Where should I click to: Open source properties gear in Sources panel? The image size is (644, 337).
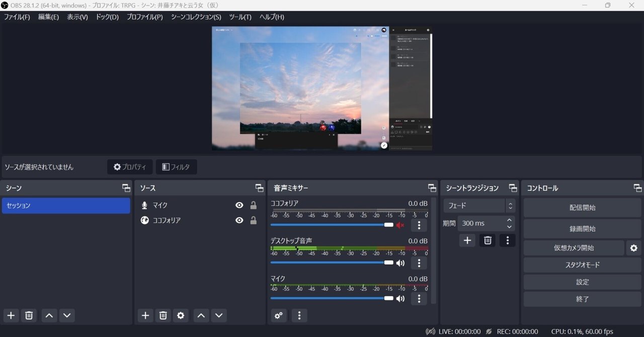coord(181,315)
